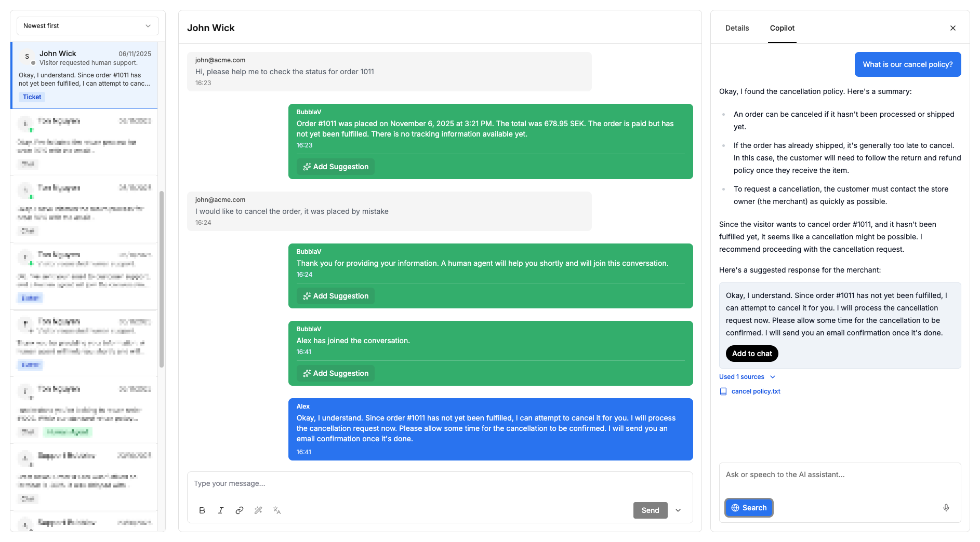This screenshot has height=542, width=980.
Task: Click the AI magic wand icon in composer
Action: coord(258,510)
